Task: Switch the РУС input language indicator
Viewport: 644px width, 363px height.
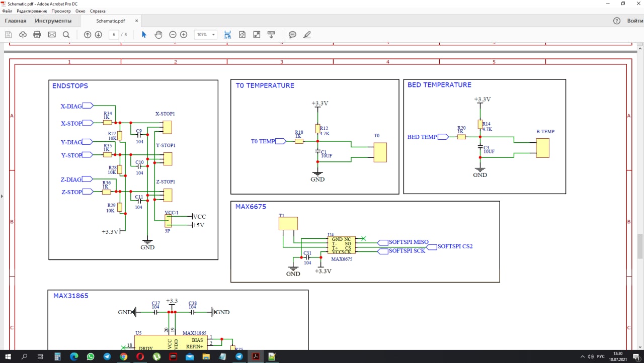Action: 601,356
